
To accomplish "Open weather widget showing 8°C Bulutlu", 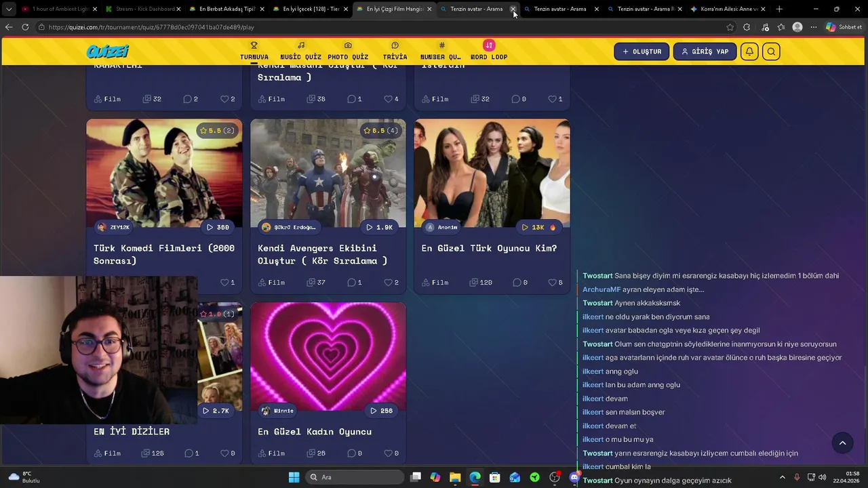I will (x=24, y=477).
